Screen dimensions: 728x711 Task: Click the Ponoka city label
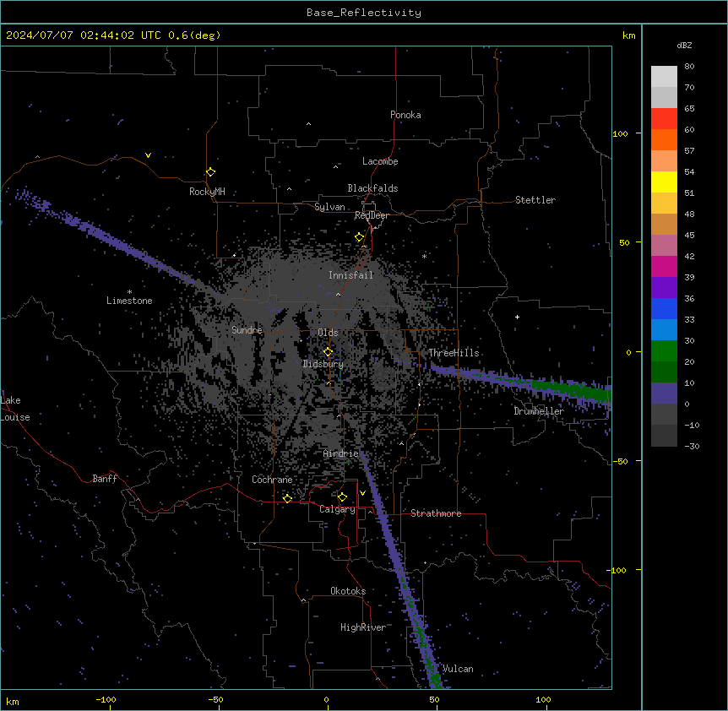tap(405, 115)
